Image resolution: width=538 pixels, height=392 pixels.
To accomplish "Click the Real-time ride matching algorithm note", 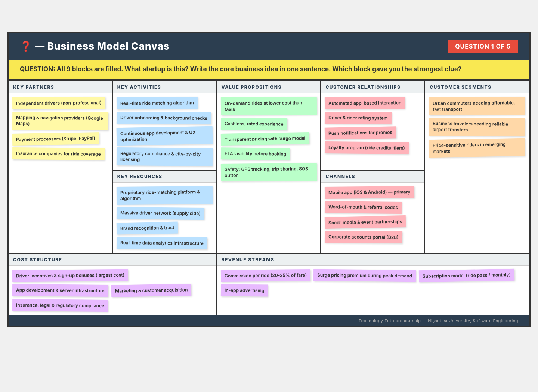I will pos(157,103).
